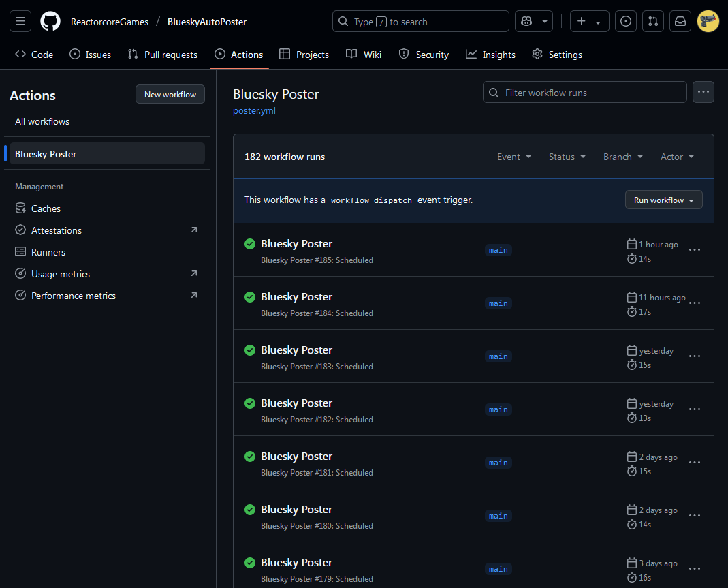This screenshot has height=588, width=728.
Task: Open the ellipsis menu for run #185
Action: click(x=695, y=250)
